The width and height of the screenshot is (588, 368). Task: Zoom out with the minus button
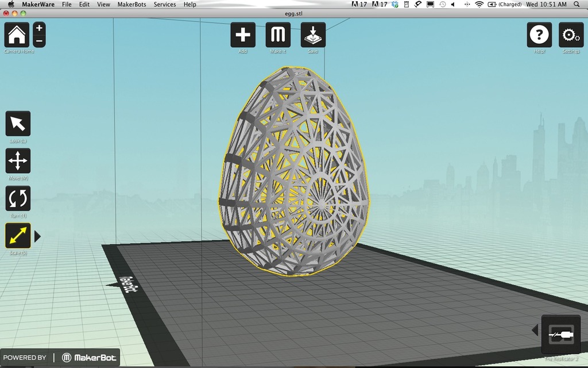click(40, 41)
